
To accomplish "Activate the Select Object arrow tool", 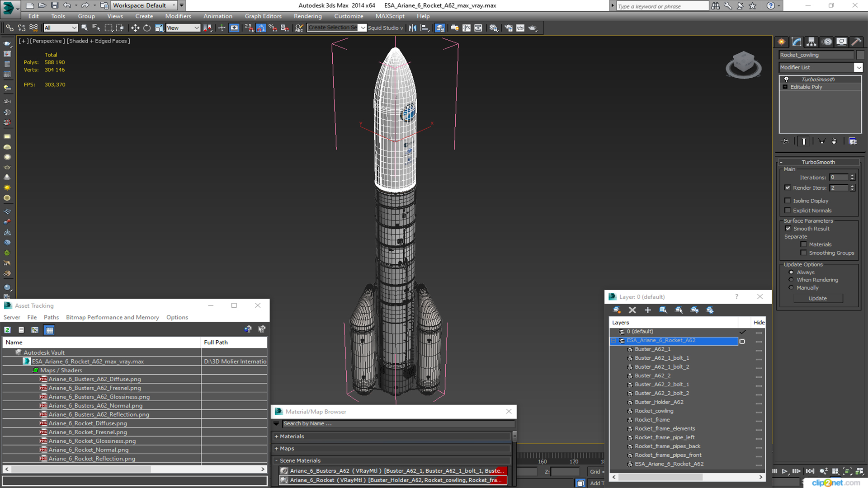I will coord(84,28).
